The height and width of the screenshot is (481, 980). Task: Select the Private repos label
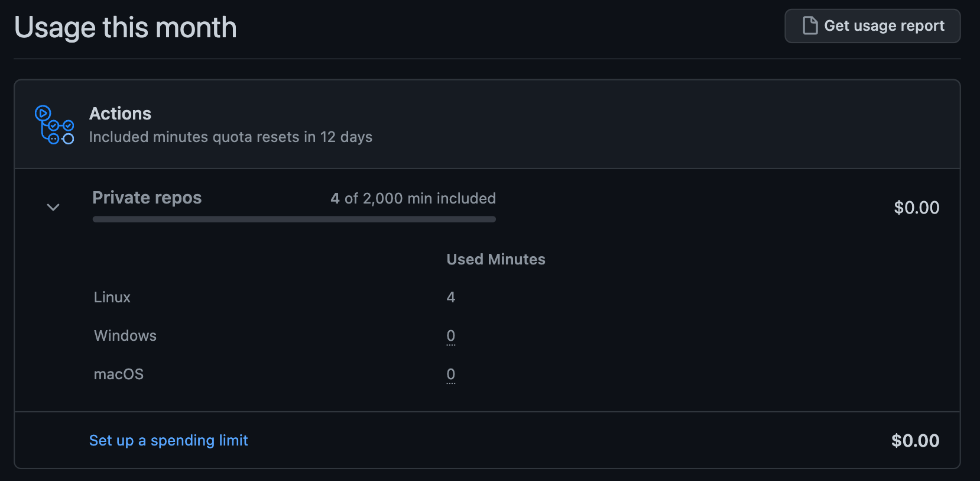point(147,198)
